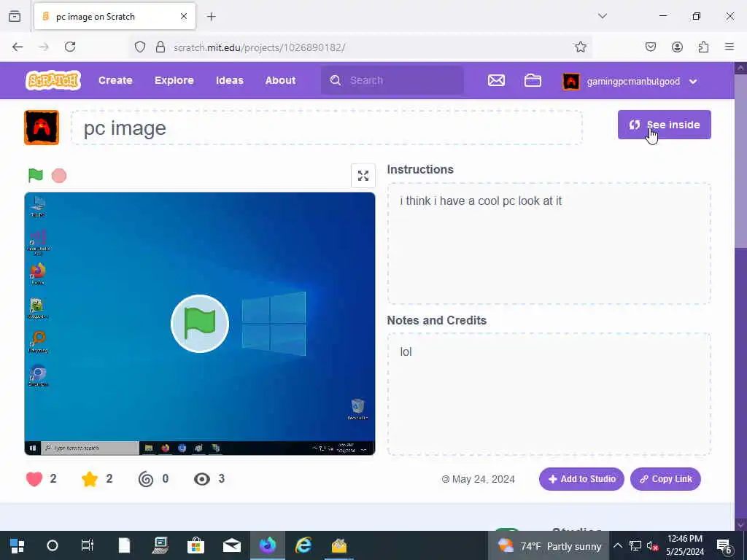Image resolution: width=747 pixels, height=560 pixels.
Task: Click the green flag above the stage
Action: click(36, 175)
